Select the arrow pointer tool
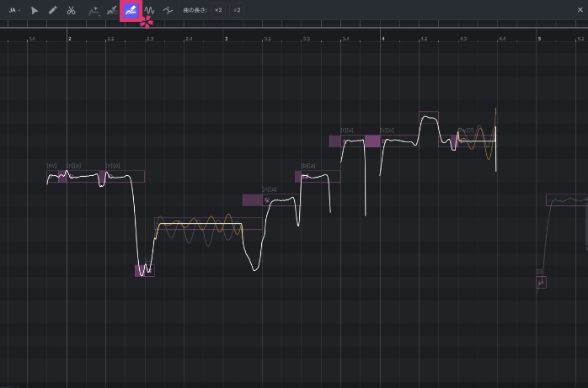 (x=35, y=10)
